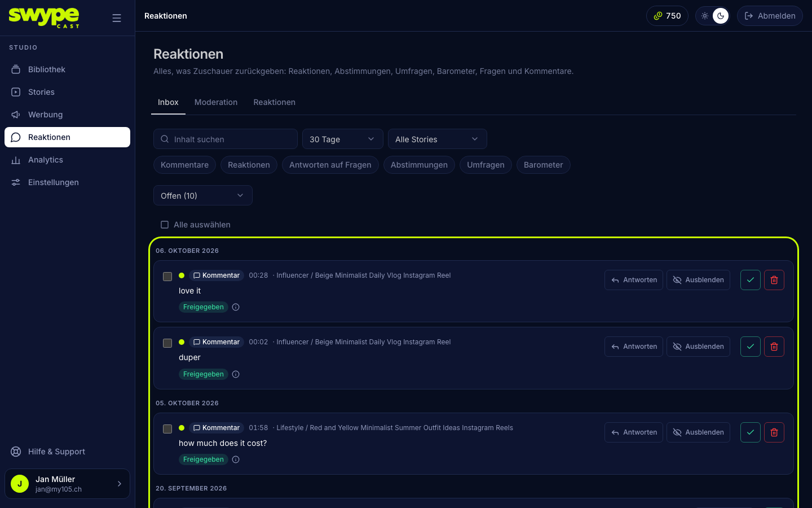Open Analytics in sidebar
Image resolution: width=812 pixels, height=508 pixels.
(67, 160)
